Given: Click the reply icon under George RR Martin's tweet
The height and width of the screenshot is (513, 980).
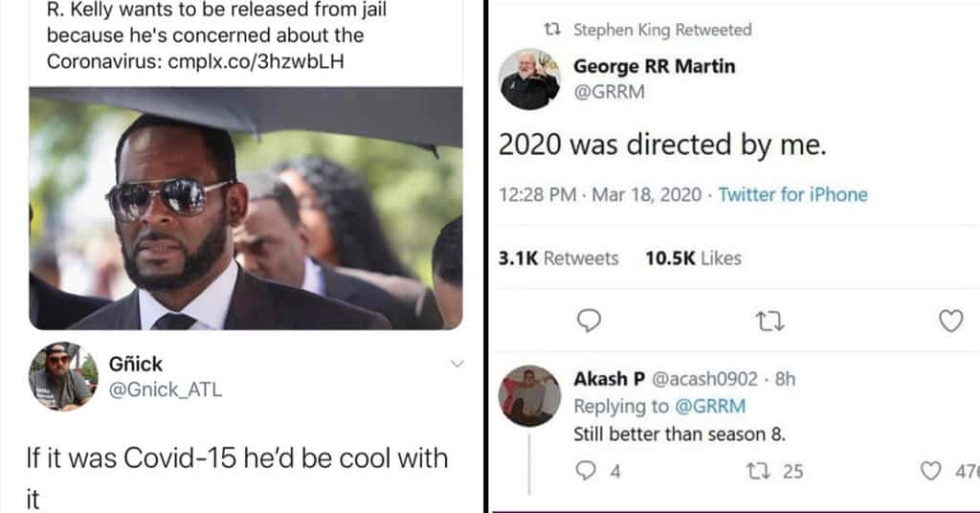Looking at the screenshot, I should 589,321.
